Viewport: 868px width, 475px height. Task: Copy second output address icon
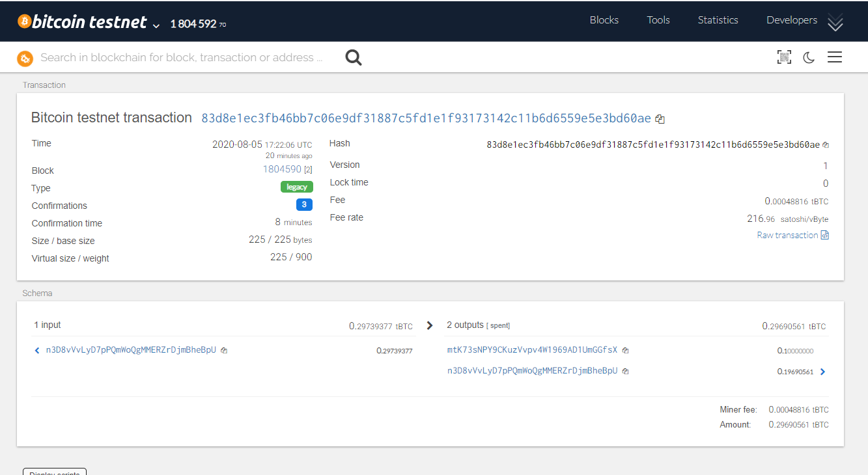coord(625,371)
